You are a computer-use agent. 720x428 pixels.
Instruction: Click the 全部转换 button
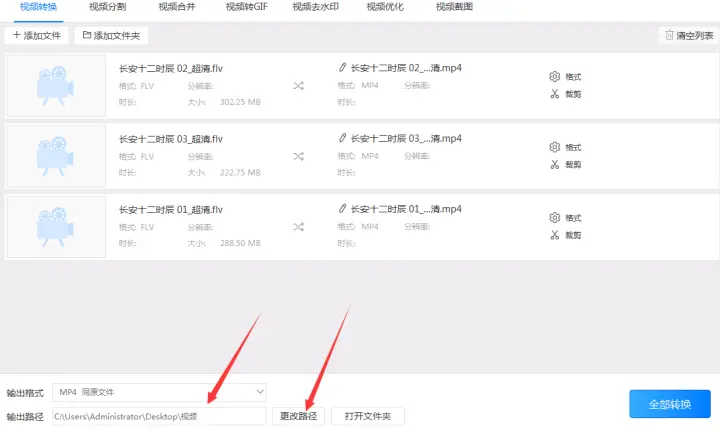point(670,404)
